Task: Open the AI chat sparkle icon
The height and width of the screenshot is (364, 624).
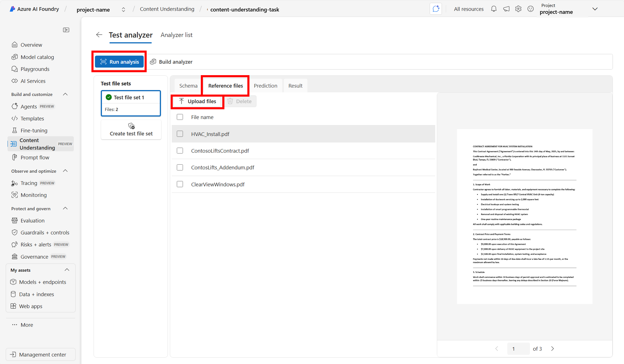Action: 436,9
